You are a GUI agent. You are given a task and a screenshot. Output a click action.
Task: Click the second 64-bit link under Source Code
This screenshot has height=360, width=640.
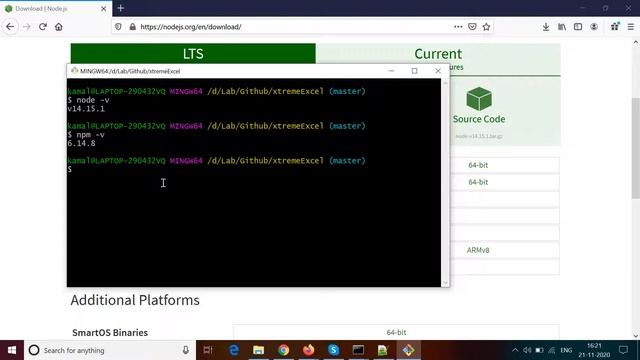(x=478, y=182)
